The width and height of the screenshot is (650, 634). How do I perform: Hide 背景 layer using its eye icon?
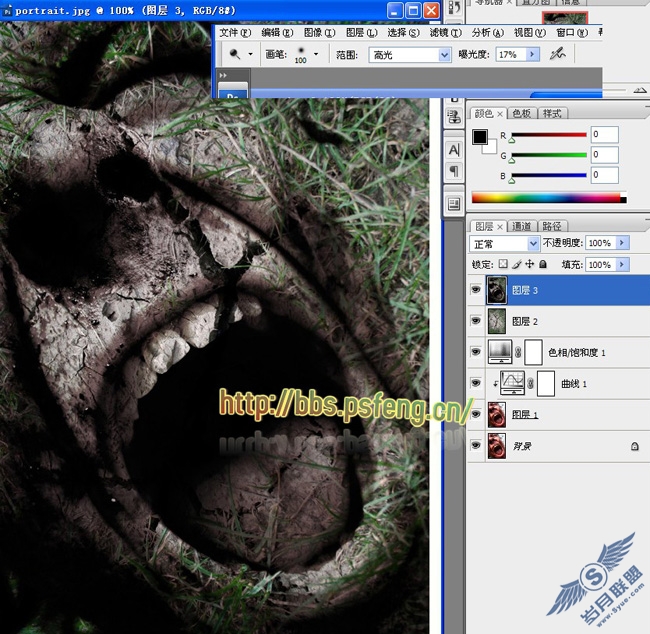pyautogui.click(x=476, y=445)
